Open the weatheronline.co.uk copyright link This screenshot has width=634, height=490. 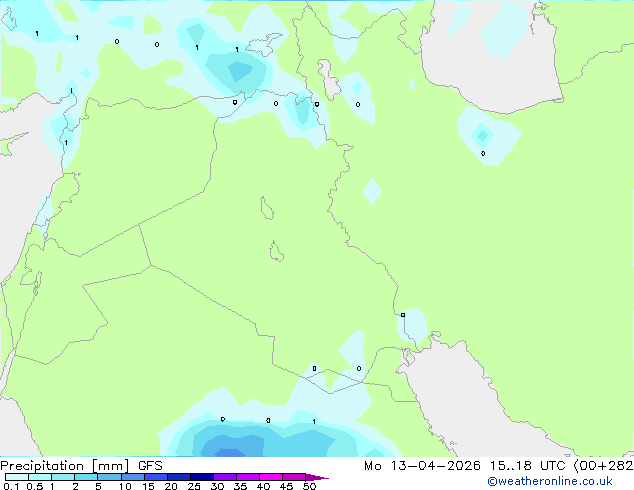point(550,481)
